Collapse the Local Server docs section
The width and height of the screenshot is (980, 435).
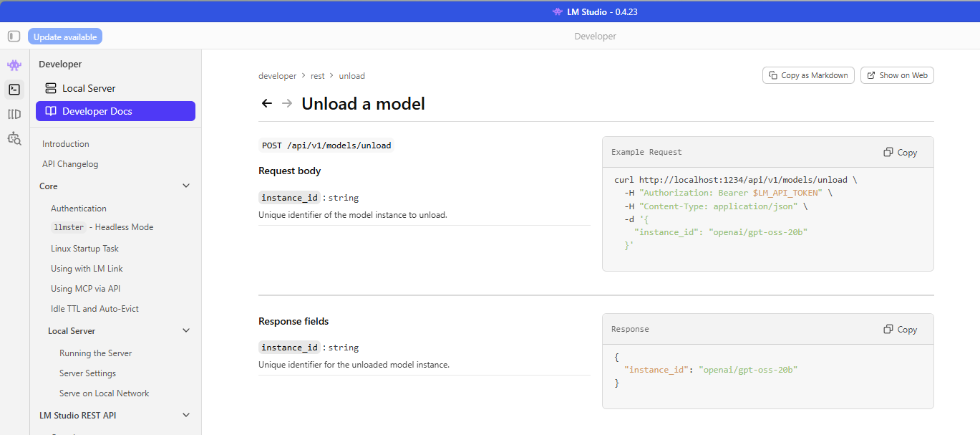[x=186, y=331]
